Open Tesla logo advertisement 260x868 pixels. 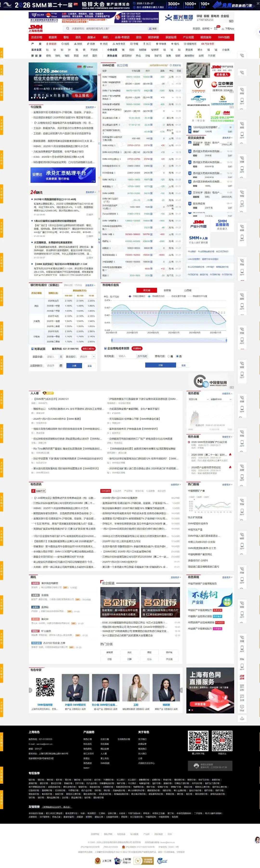[x=198, y=85]
